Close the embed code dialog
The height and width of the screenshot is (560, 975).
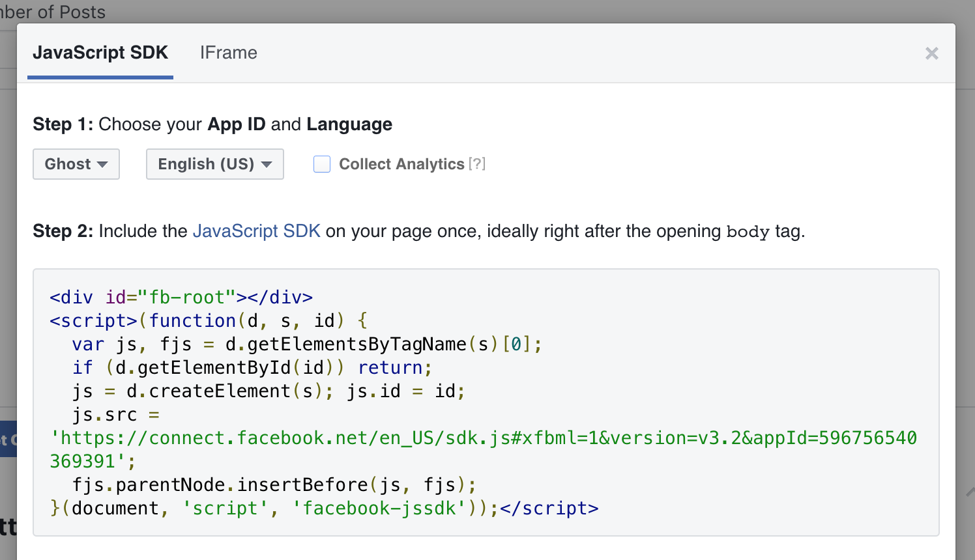[931, 53]
